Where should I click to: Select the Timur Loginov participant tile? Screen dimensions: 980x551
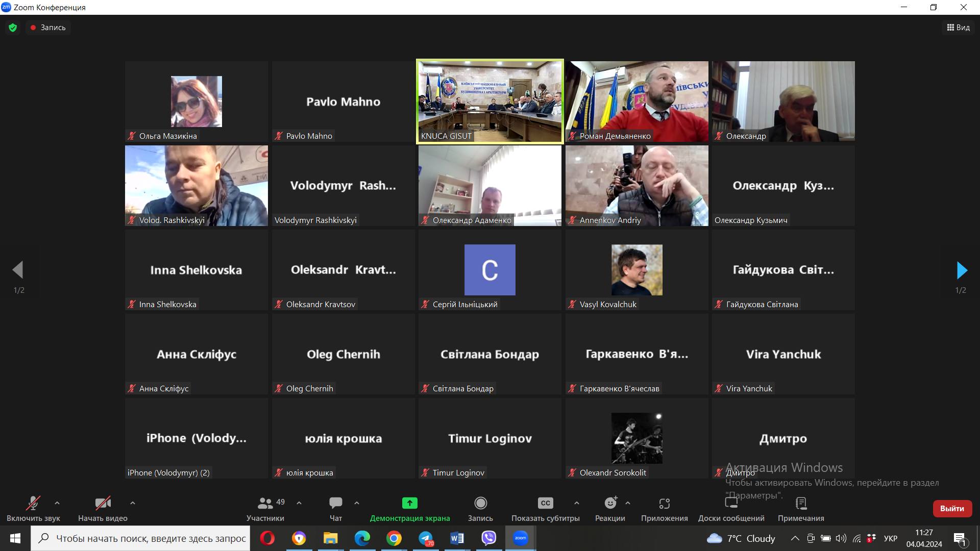click(490, 438)
